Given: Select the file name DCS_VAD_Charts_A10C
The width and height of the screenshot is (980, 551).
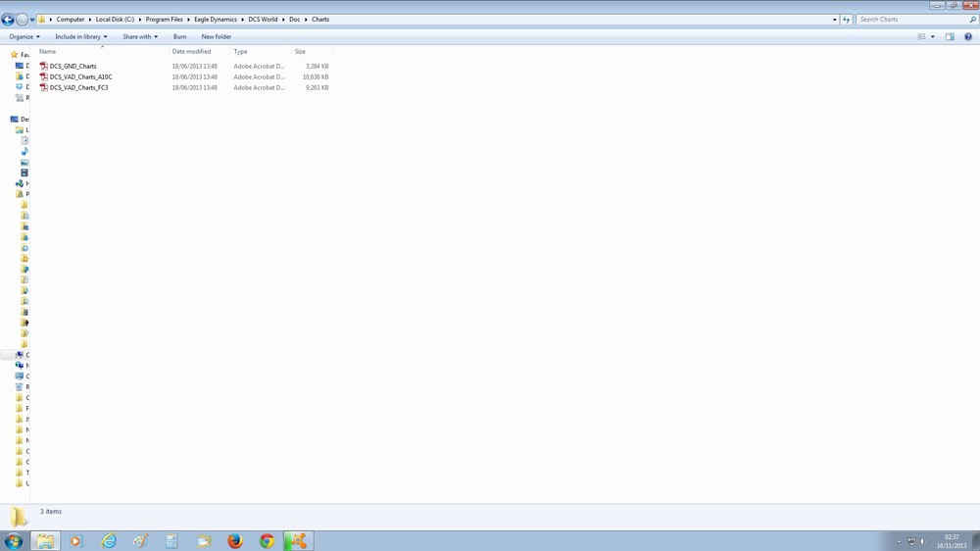Looking at the screenshot, I should click(80, 76).
